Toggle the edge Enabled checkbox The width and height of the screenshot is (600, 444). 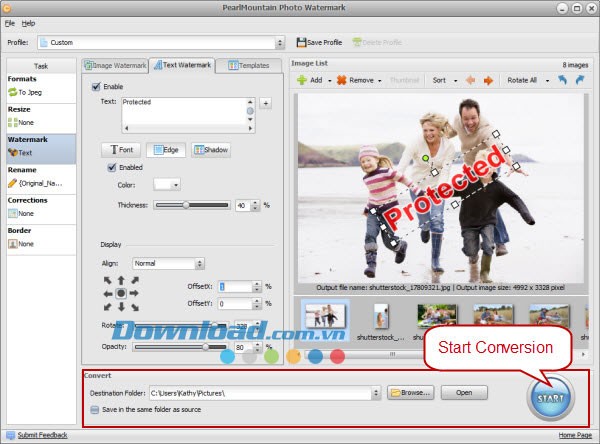(x=111, y=168)
